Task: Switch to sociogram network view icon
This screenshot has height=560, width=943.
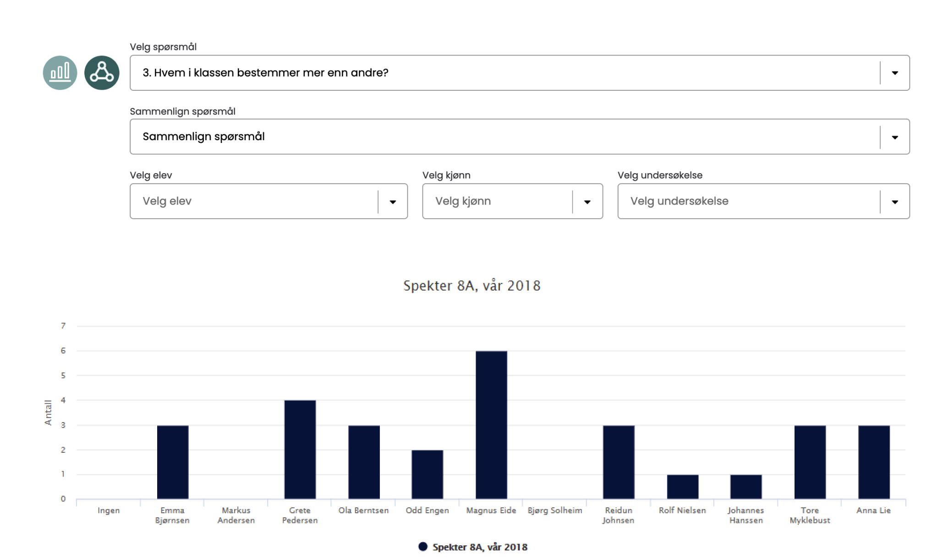Action: coord(102,73)
